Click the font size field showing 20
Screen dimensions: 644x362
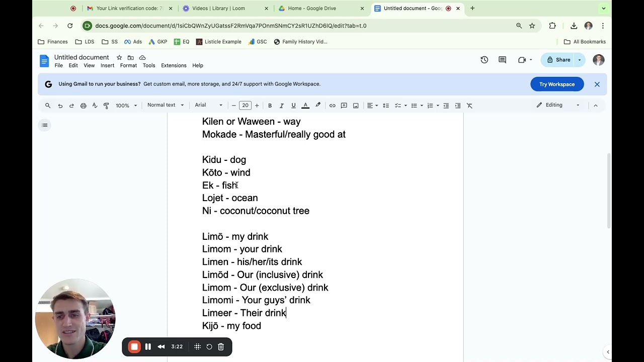pyautogui.click(x=245, y=106)
